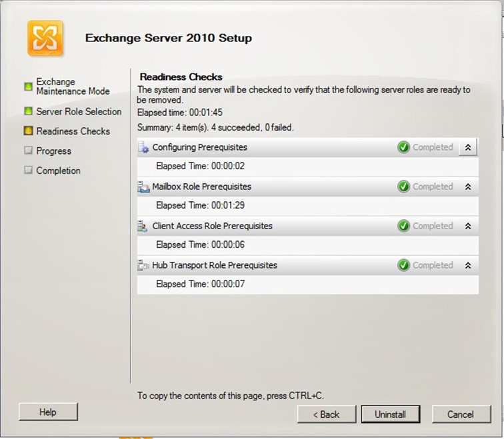
Task: Click green checkmark beside Mailbox Role Prerequisites
Action: (x=403, y=187)
